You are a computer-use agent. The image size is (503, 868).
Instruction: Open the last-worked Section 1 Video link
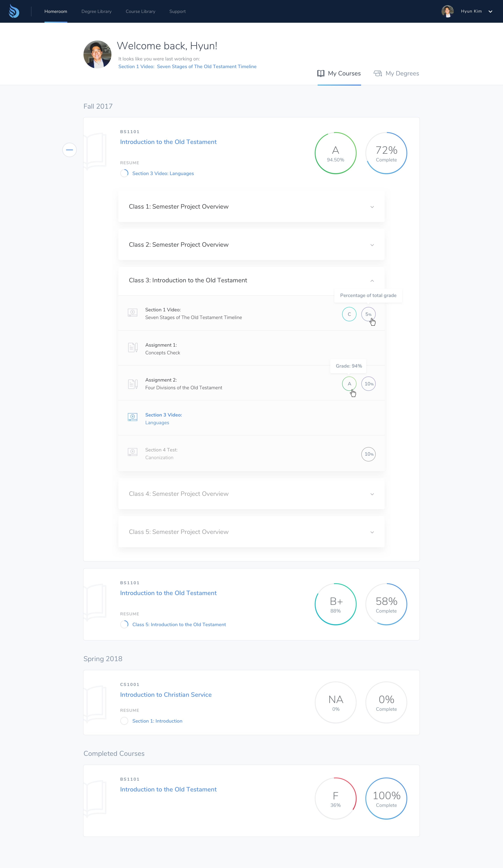coord(187,66)
